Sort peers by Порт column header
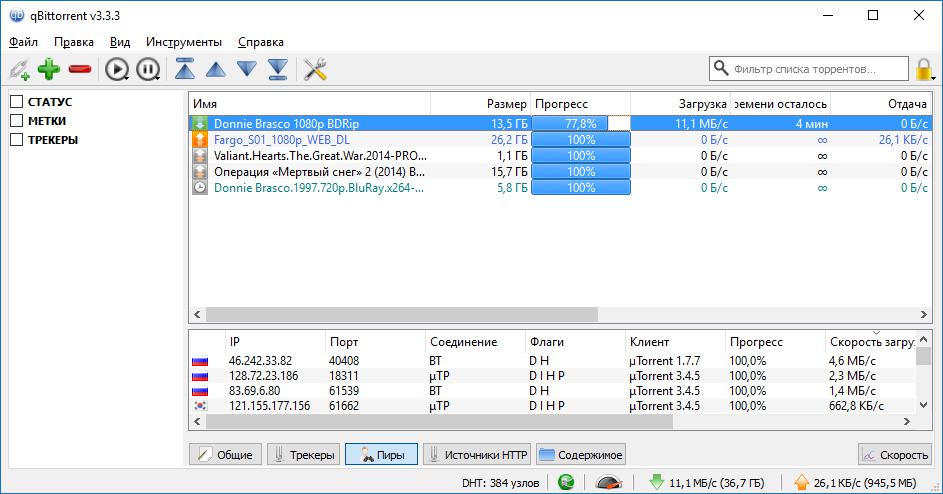Viewport: 943px width, 494px height. (x=375, y=342)
